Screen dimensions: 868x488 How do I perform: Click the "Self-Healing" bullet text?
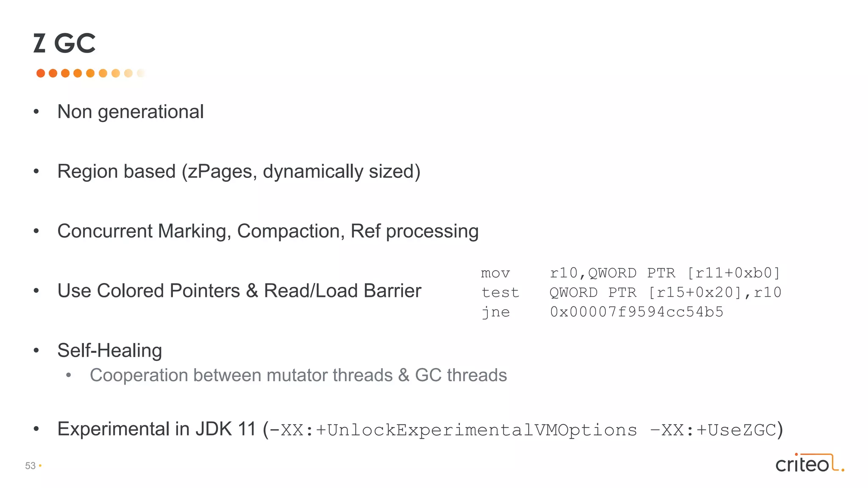point(110,351)
